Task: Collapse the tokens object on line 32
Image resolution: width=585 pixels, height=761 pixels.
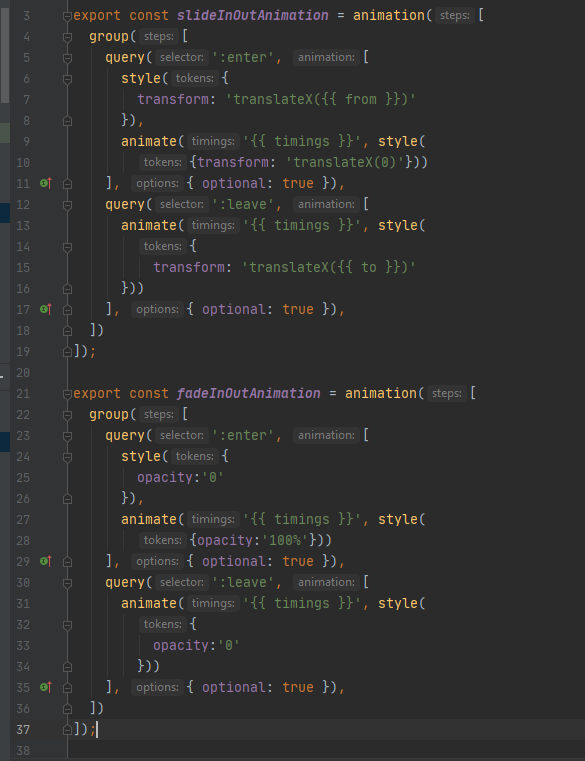Action: [67, 625]
